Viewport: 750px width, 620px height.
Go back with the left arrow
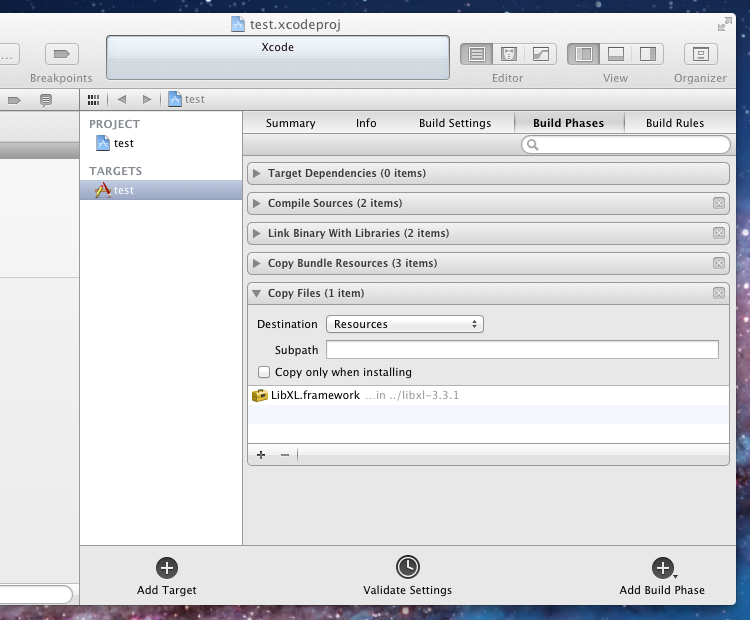(122, 100)
